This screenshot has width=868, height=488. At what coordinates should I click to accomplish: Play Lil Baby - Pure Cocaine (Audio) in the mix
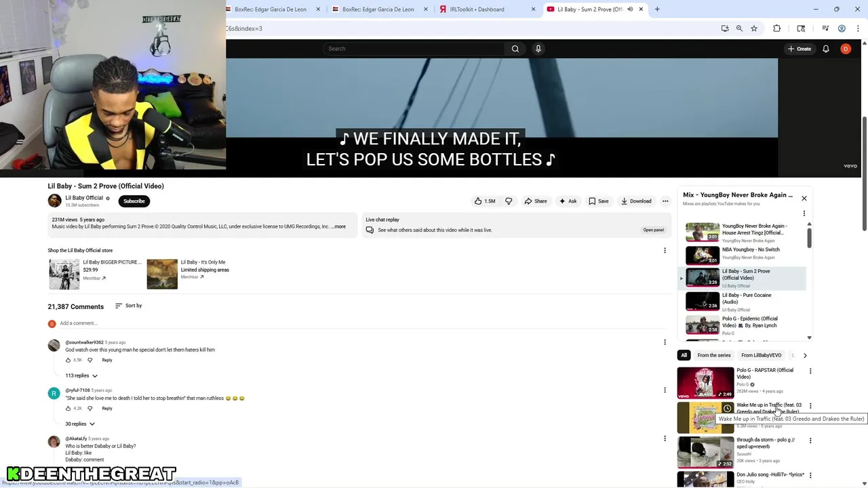click(743, 301)
